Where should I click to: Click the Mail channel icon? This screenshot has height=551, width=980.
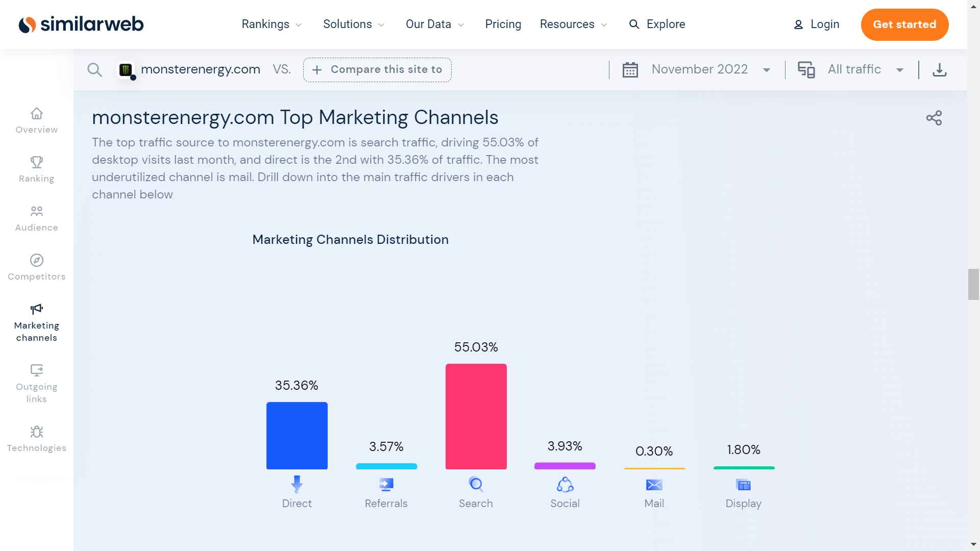click(653, 484)
